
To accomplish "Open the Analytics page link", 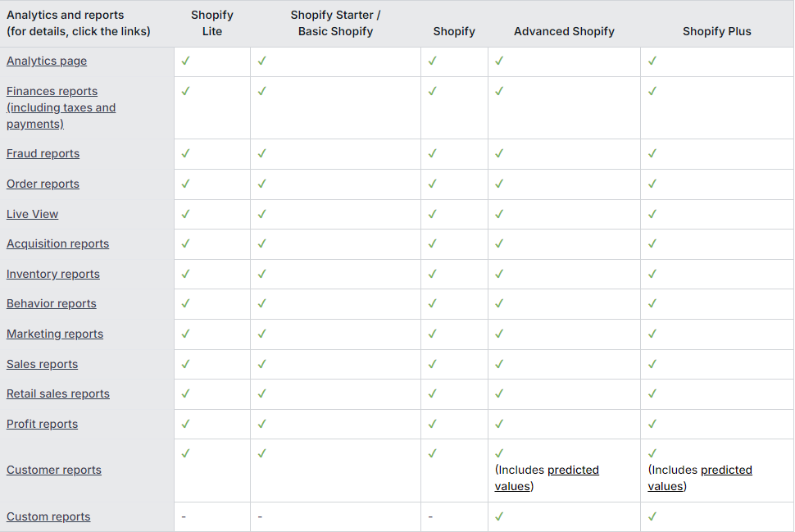I will point(47,61).
